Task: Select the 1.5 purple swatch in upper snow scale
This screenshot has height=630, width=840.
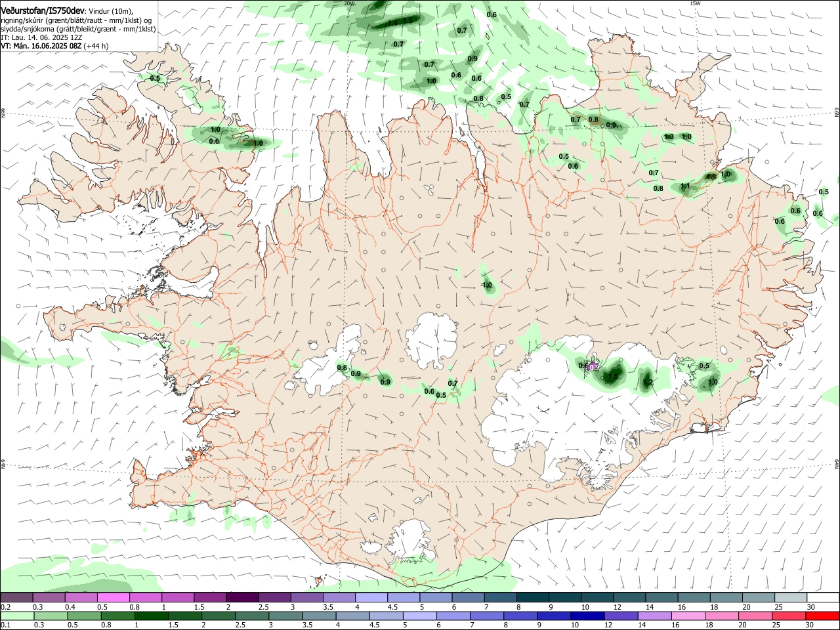Action: coord(209,598)
